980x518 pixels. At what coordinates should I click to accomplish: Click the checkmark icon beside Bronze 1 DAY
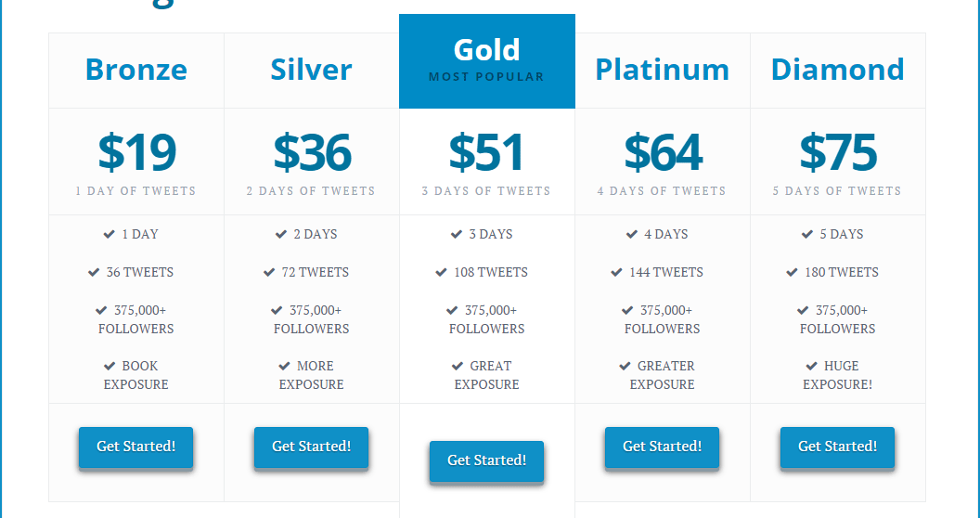[110, 235]
